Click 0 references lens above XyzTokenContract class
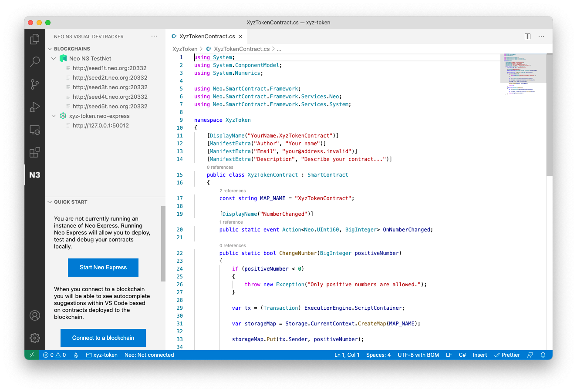The image size is (577, 392). (220, 167)
